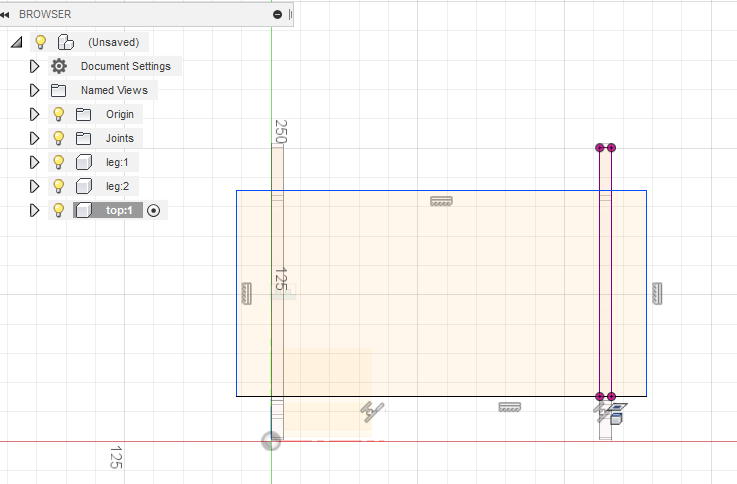This screenshot has width=737, height=484.
Task: Select the Named Views label
Action: (x=114, y=90)
